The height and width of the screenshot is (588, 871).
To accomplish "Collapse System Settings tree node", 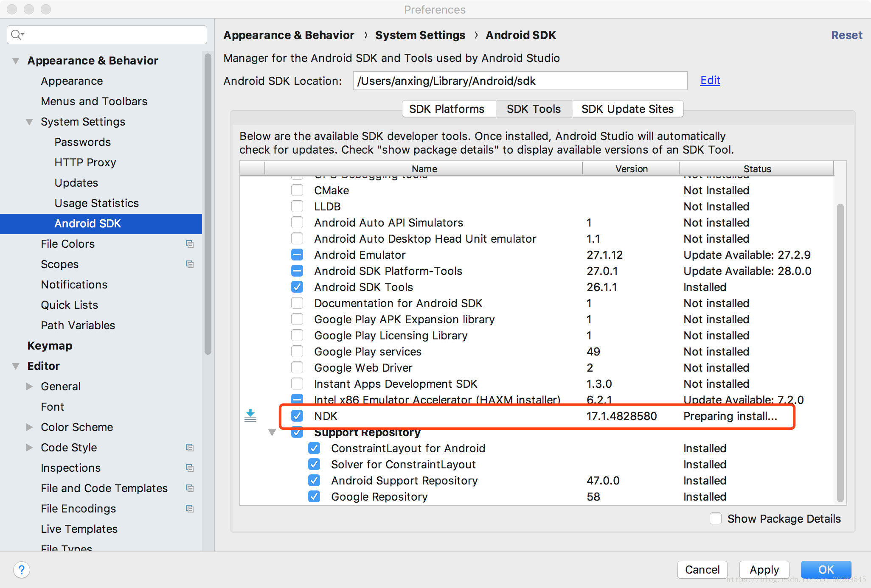I will [x=29, y=122].
